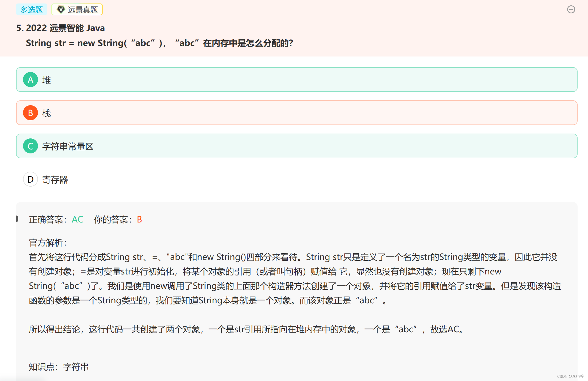588x381 pixels.
Task: Click the 多选题 tag
Action: (32, 10)
